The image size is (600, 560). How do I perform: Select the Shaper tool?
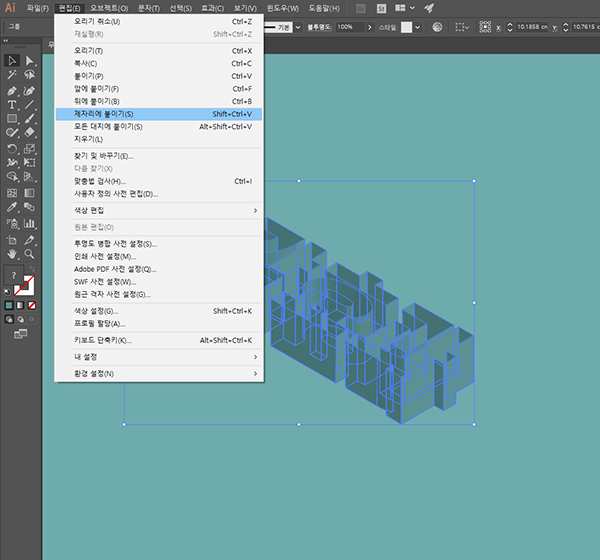click(x=12, y=132)
